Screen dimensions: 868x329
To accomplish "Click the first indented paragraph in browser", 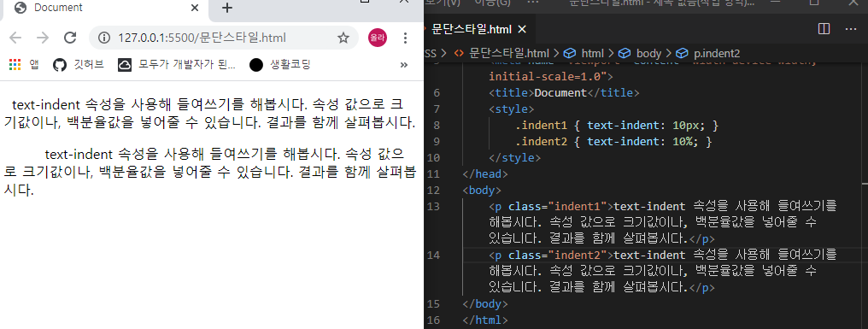I will click(209, 113).
